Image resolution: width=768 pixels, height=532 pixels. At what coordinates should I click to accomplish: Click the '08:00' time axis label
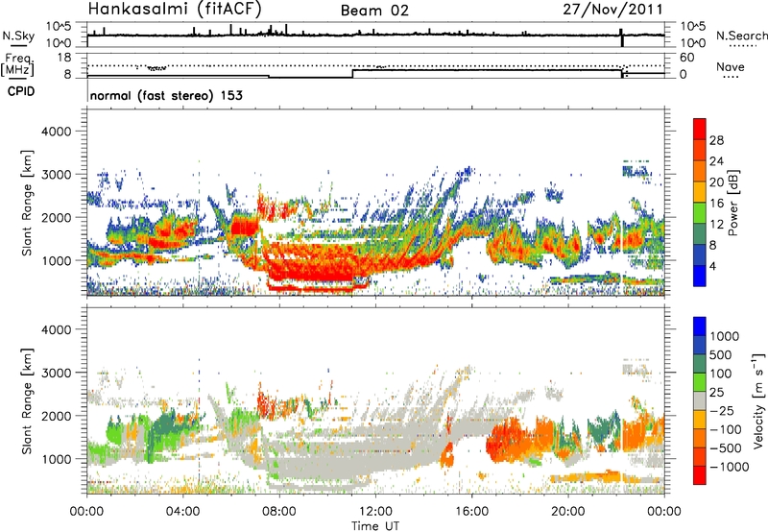[279, 512]
